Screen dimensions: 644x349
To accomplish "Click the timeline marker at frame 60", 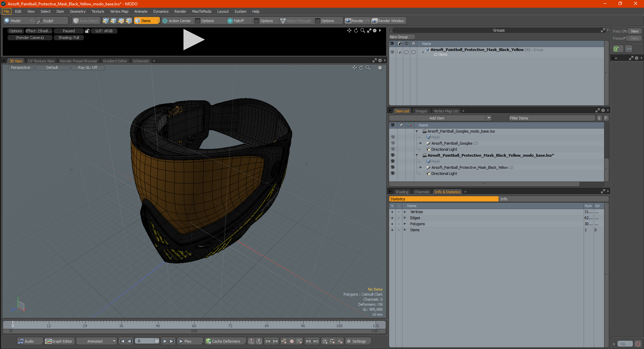I will pos(194,324).
